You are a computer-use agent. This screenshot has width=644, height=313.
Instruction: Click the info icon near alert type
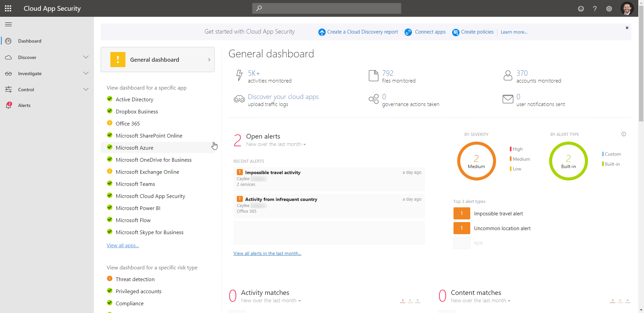[624, 134]
